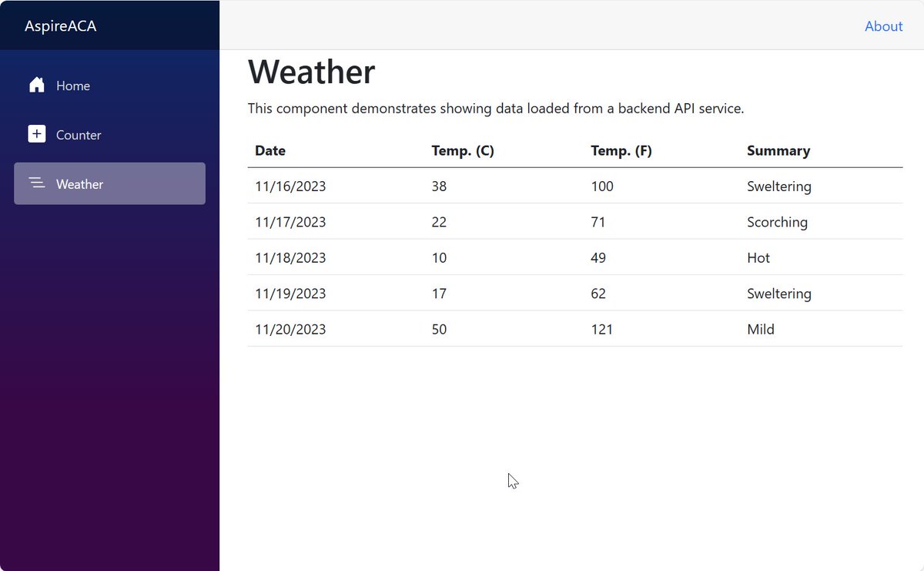
Task: Click the Scorching summary cell
Action: pyautogui.click(x=777, y=222)
